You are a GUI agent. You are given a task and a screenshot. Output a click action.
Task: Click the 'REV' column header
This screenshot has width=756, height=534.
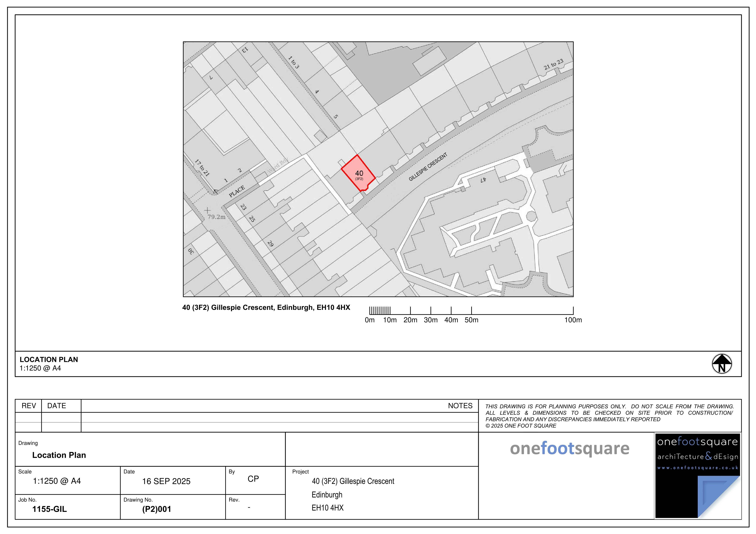pyautogui.click(x=29, y=406)
